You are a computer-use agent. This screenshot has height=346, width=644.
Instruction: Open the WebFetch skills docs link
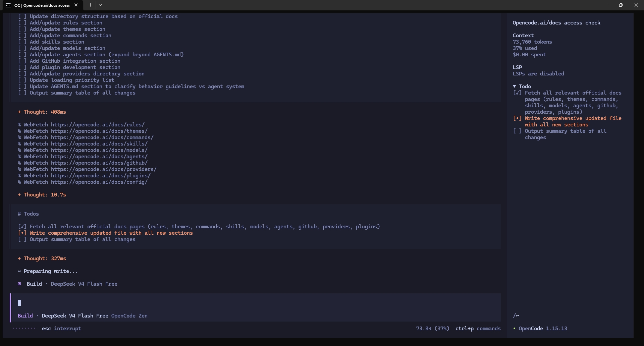click(x=99, y=144)
